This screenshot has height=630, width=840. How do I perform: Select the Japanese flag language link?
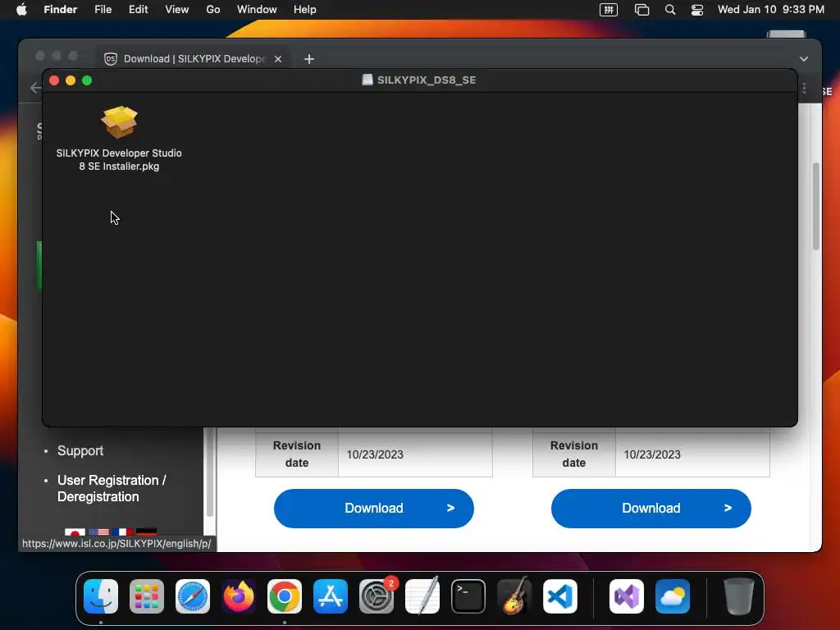pyautogui.click(x=75, y=532)
